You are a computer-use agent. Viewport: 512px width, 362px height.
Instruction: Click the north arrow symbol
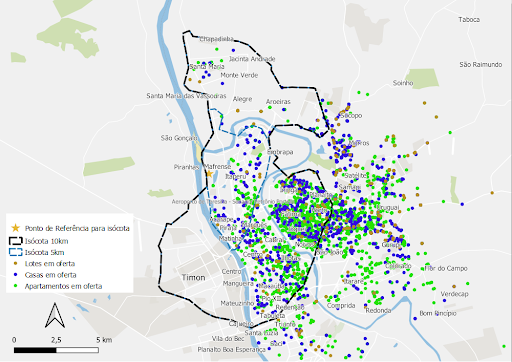click(55, 315)
